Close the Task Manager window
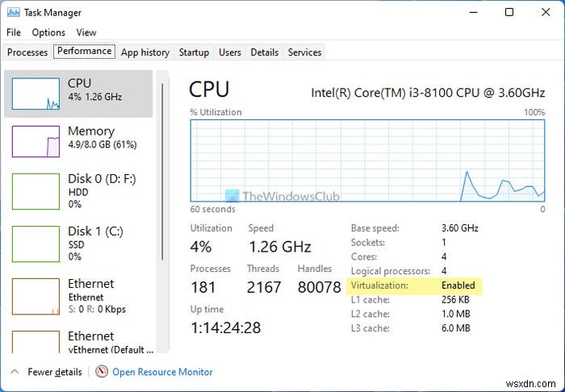 pyautogui.click(x=546, y=13)
